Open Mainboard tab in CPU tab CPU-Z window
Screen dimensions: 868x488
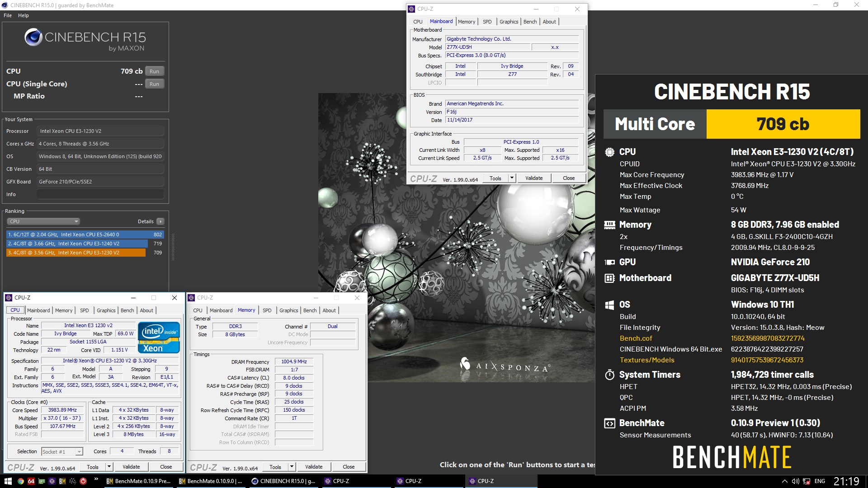38,310
